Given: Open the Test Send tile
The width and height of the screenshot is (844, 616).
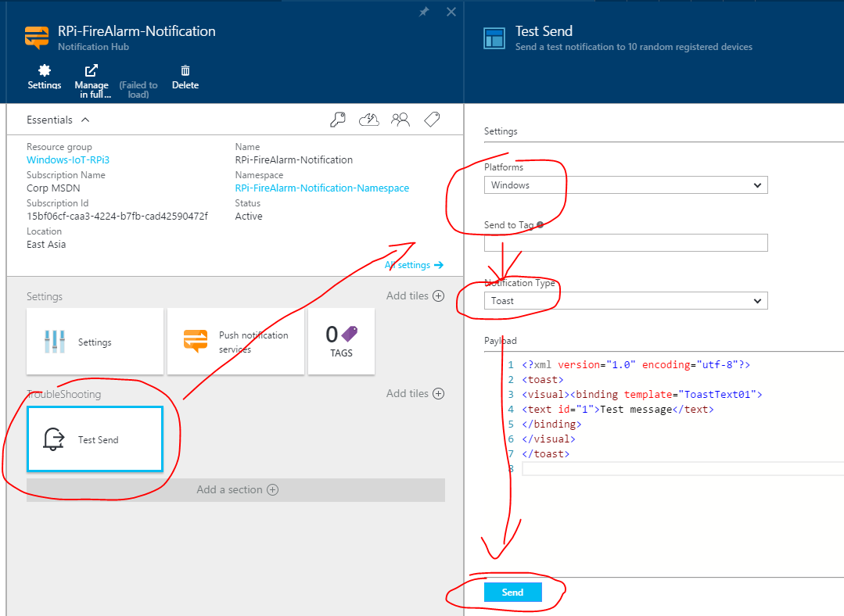Looking at the screenshot, I should 95,439.
